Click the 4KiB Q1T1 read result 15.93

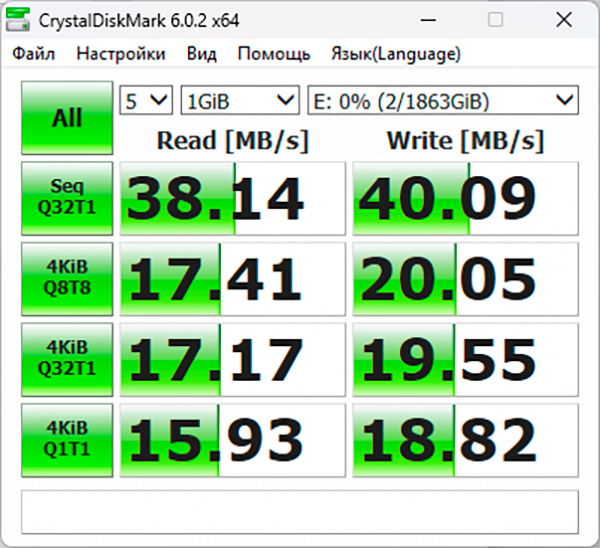click(233, 440)
